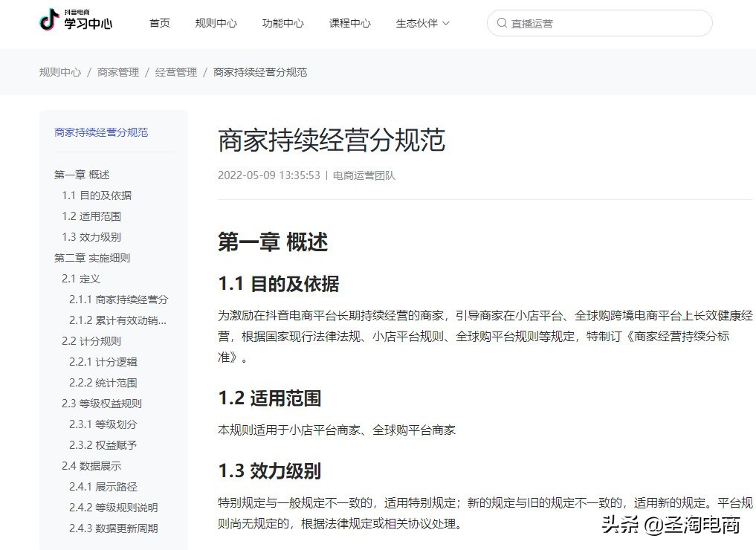Click the 规则中心 breadcrumb link

pyautogui.click(x=60, y=72)
